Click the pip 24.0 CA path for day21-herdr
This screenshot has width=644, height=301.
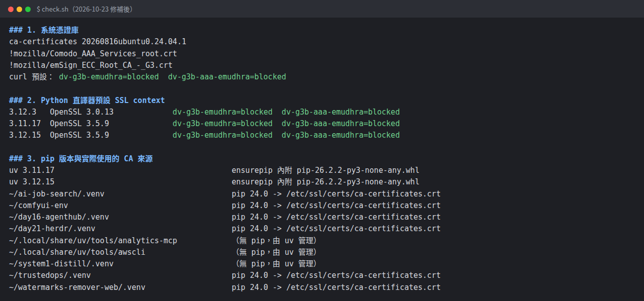tap(336, 228)
